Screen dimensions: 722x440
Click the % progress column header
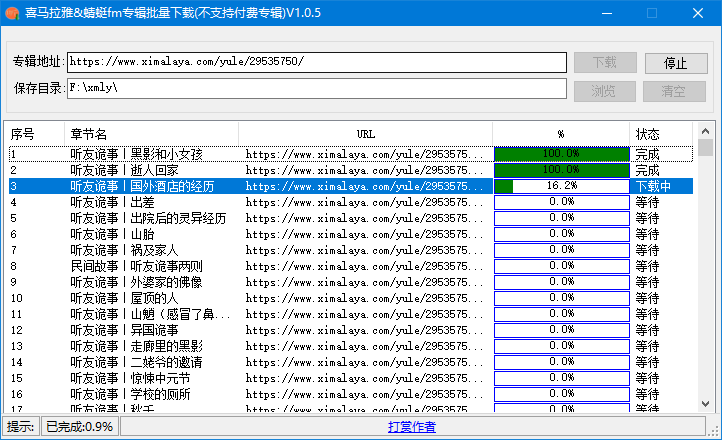click(x=561, y=133)
